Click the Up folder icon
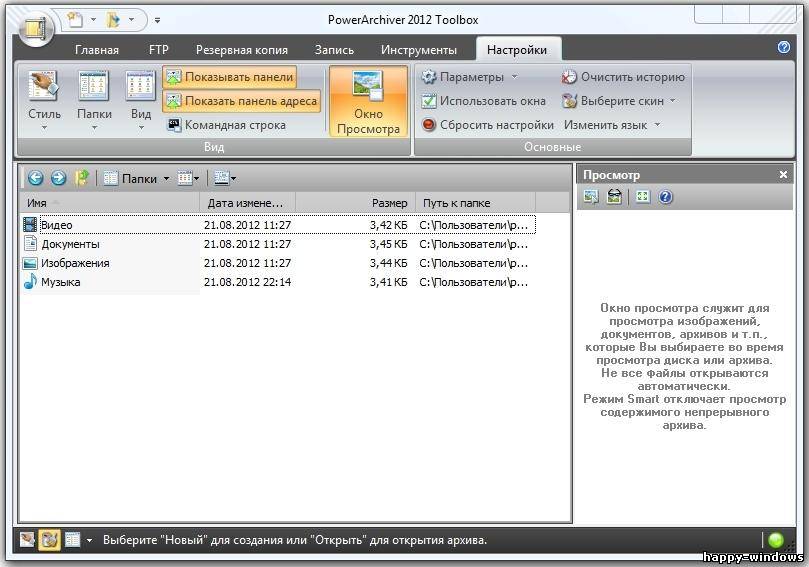 click(82, 179)
